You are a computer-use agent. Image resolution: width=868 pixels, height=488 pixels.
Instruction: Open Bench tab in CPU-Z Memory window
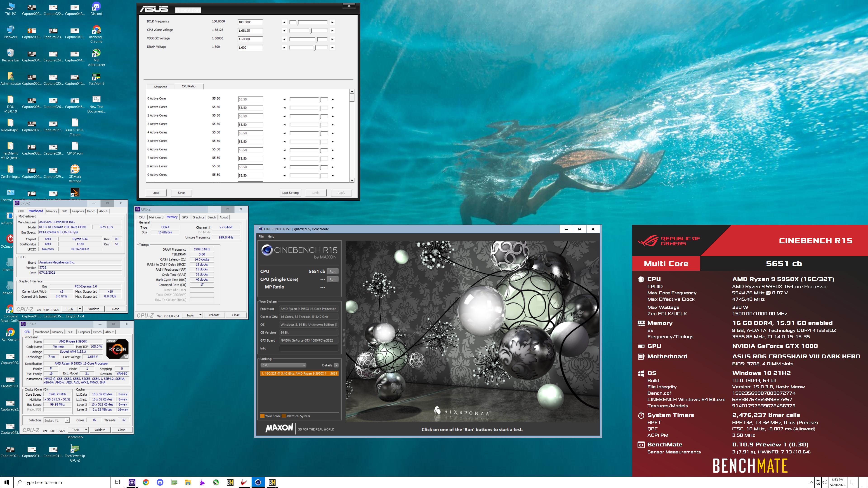tap(212, 217)
